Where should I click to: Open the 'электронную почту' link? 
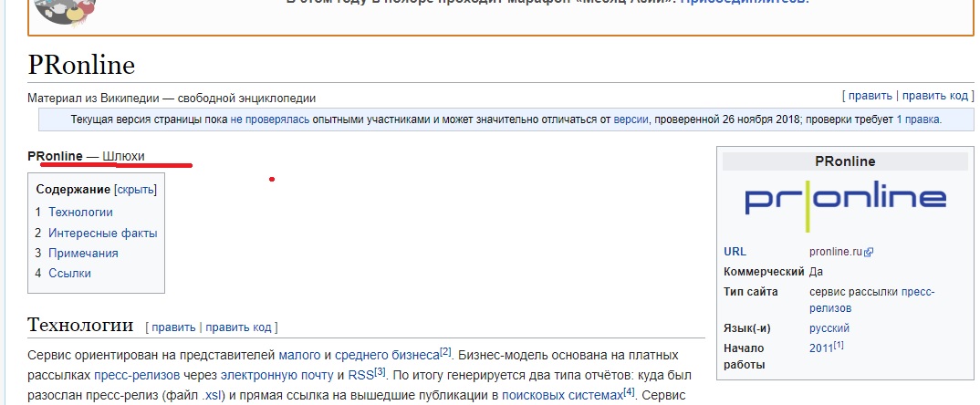point(276,376)
